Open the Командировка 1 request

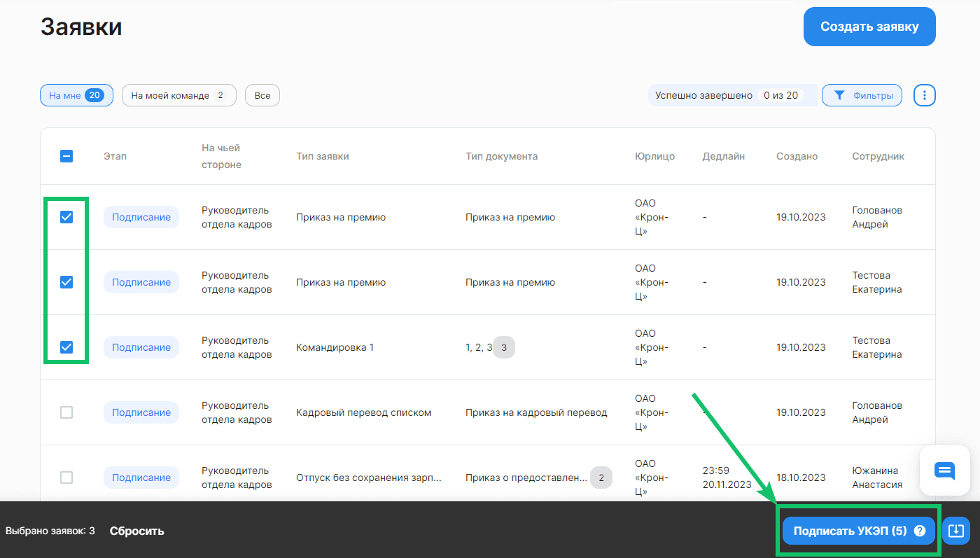click(x=335, y=347)
